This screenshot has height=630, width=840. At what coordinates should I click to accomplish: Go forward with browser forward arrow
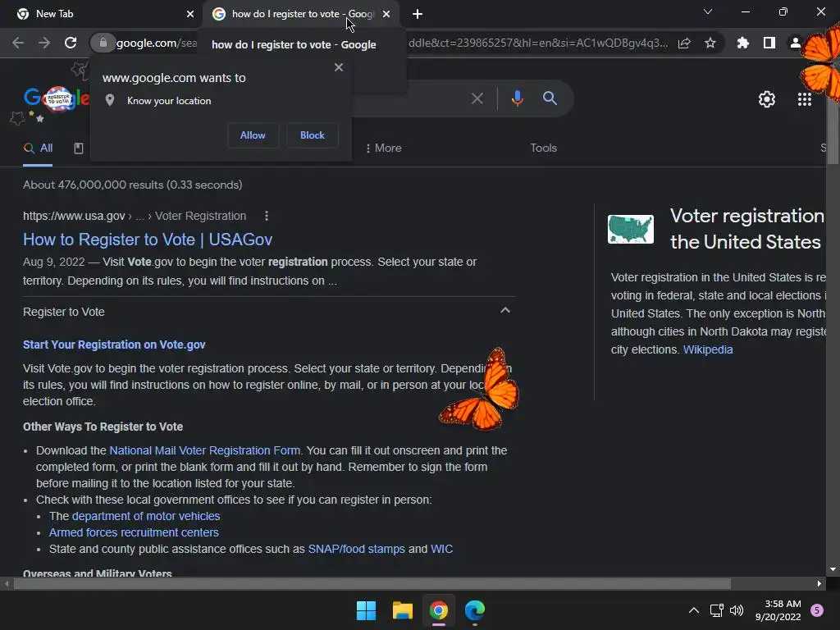point(44,43)
